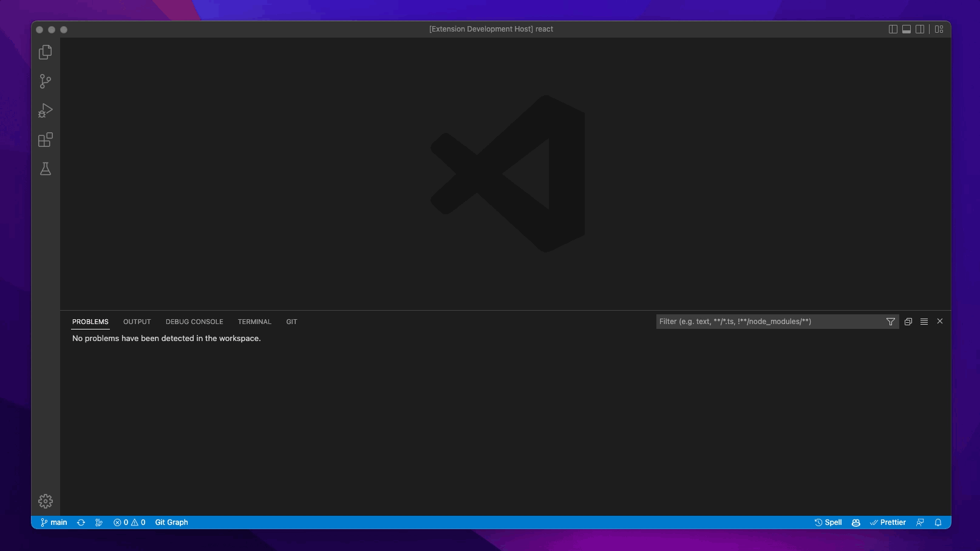
Task: Open the notifications bell
Action: click(938, 522)
